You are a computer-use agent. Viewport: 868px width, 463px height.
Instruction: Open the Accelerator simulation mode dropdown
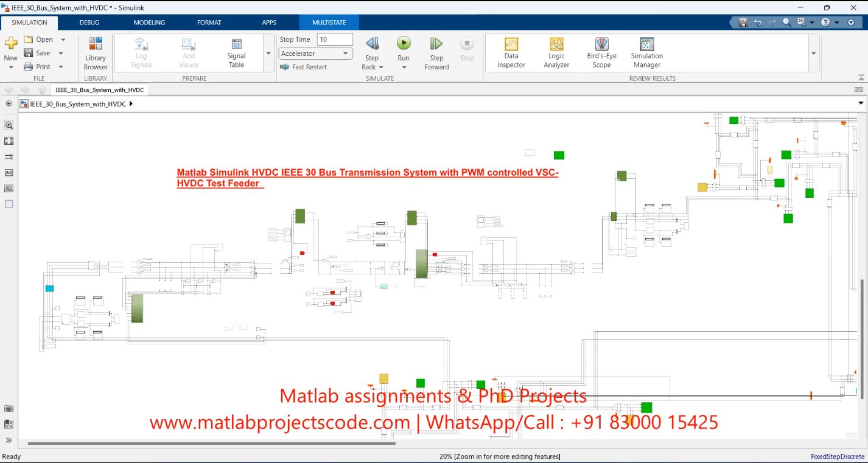pos(315,54)
